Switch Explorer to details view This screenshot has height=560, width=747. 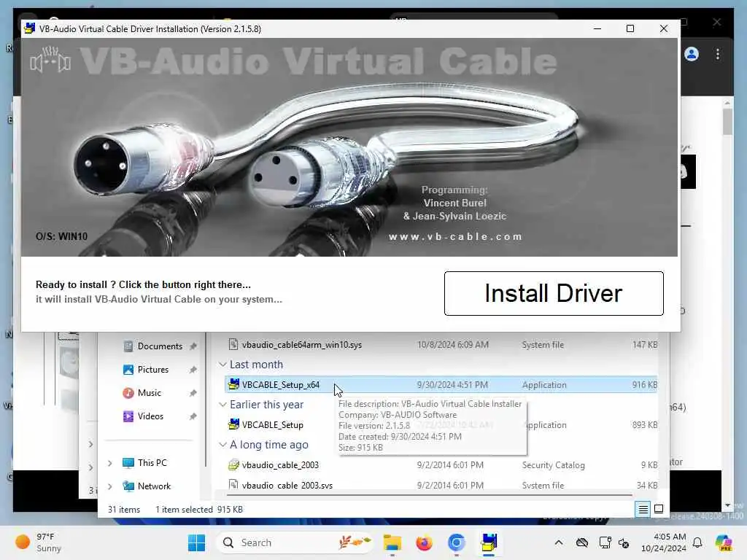click(643, 510)
